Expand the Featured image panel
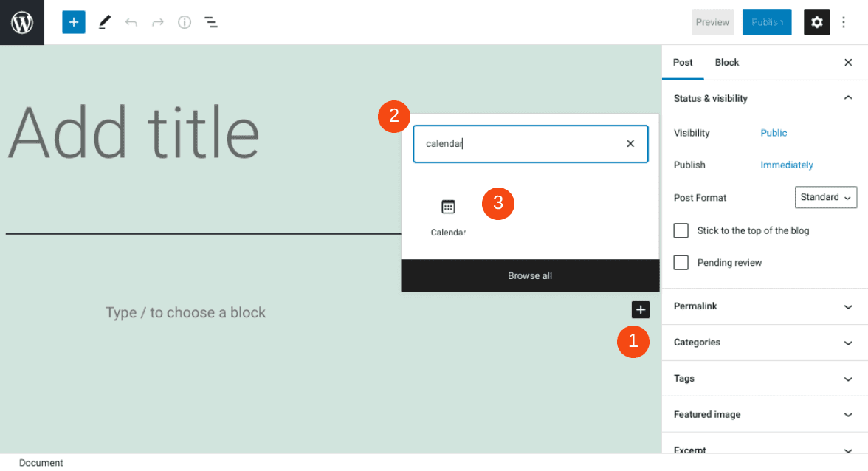Screen dimensions: 868x471 tap(764, 415)
